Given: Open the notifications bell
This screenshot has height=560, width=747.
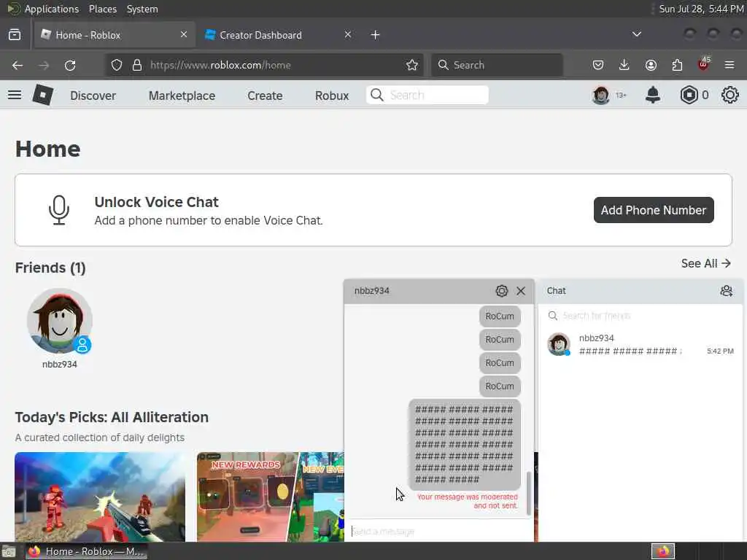Looking at the screenshot, I should (x=652, y=96).
